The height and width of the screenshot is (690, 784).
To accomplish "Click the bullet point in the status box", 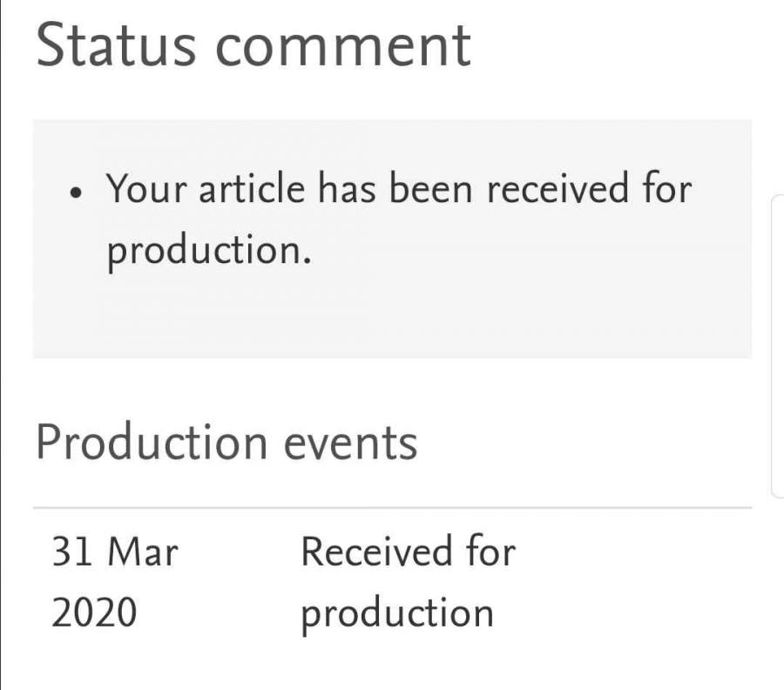I will (78, 191).
